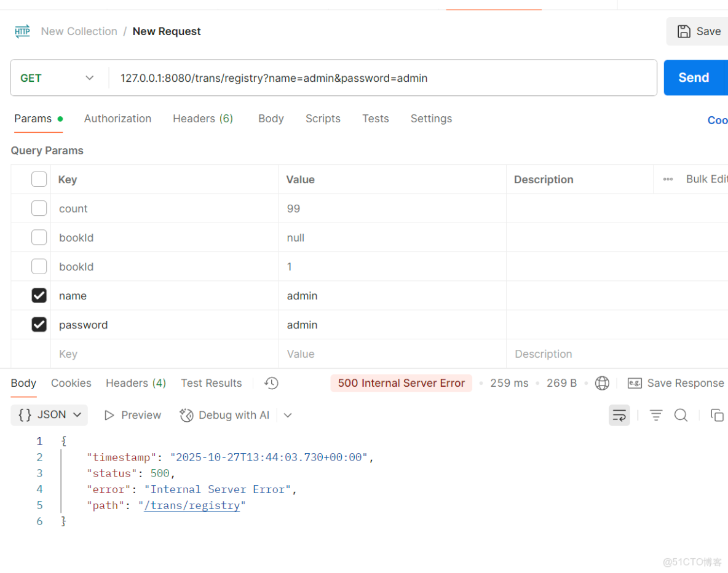728x573 pixels.
Task: Copy response body using copy icon
Action: 717,415
